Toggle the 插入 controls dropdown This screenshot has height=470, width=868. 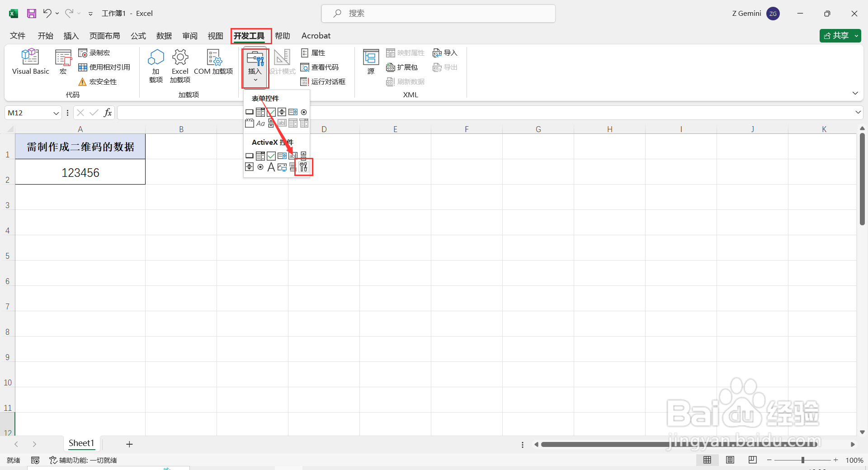point(255,68)
